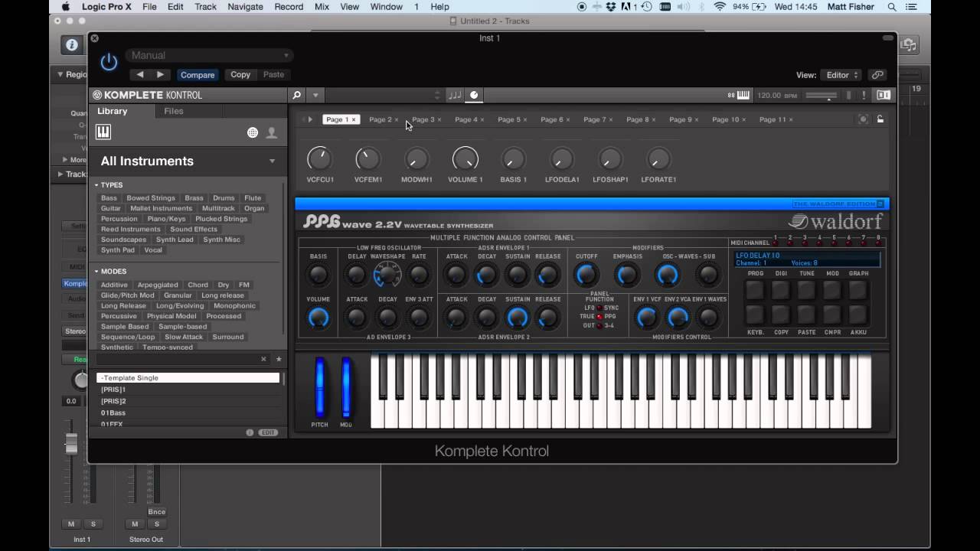
Task: Close Page 1 with its x icon
Action: pyautogui.click(x=354, y=120)
